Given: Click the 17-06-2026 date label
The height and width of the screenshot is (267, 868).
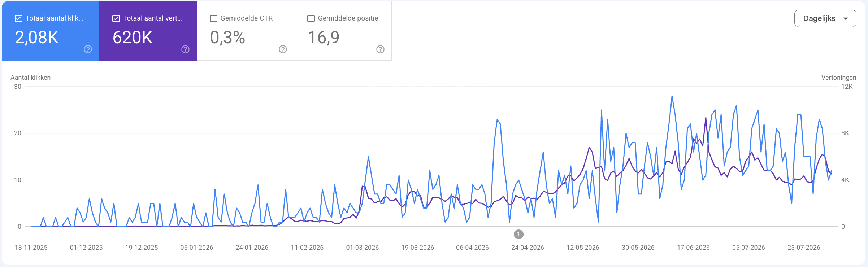Looking at the screenshot, I should point(693,248).
